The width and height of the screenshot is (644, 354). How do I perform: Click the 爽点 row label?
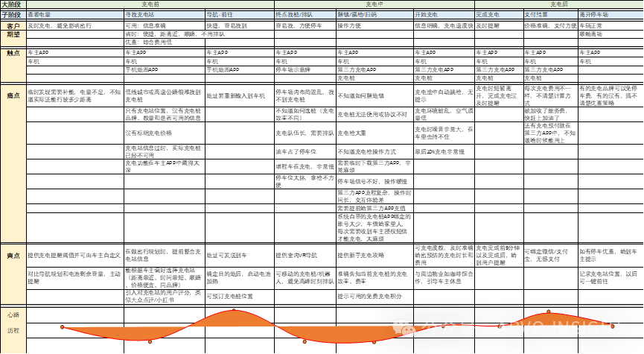coord(13,256)
